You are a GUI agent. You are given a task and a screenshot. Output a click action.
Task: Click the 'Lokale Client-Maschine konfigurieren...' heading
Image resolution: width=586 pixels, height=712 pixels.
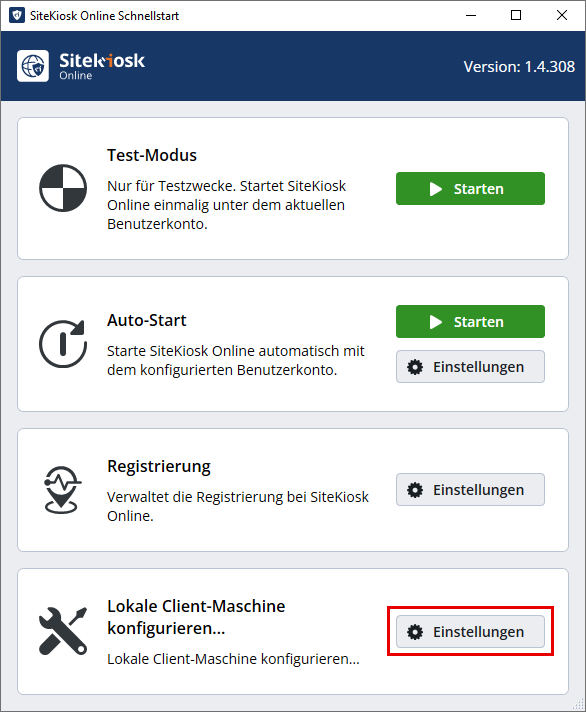pos(196,617)
